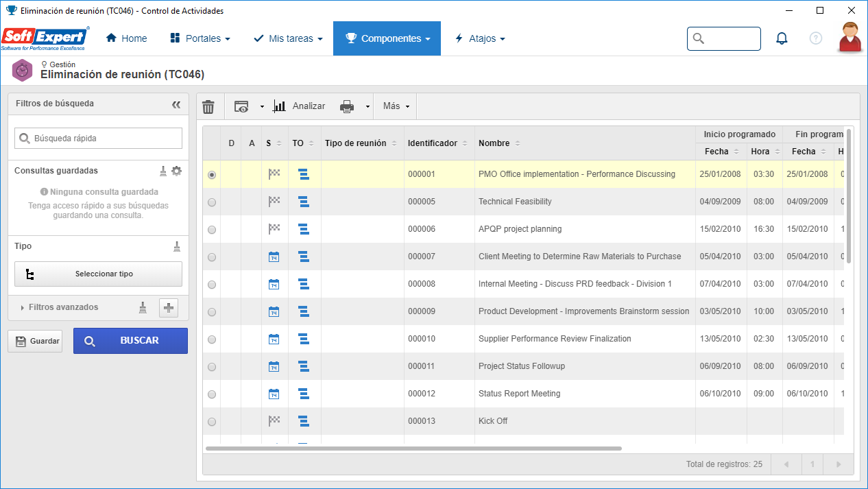Image resolution: width=868 pixels, height=489 pixels.
Task: Click the calendar status icon for 000009
Action: (x=274, y=311)
